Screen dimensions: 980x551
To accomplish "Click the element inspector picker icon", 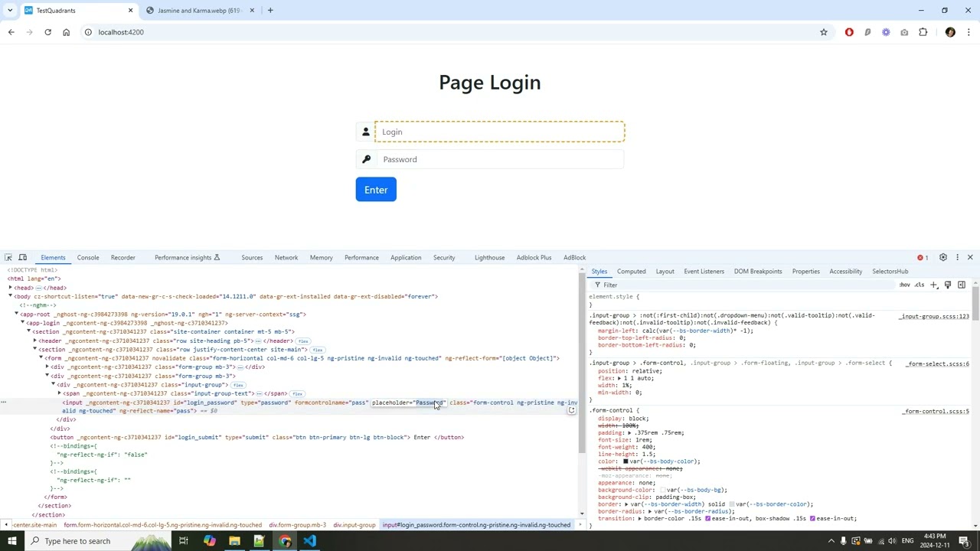I will [x=8, y=257].
